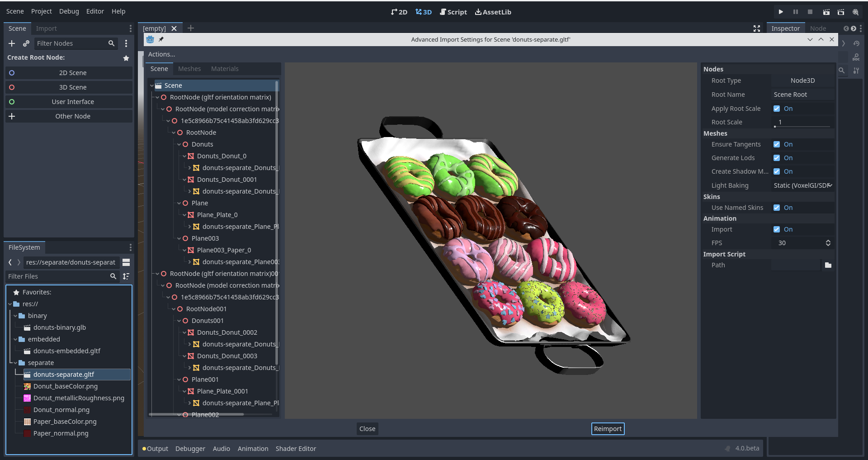
Task: Close the import dialog with the Close button
Action: pyautogui.click(x=367, y=429)
